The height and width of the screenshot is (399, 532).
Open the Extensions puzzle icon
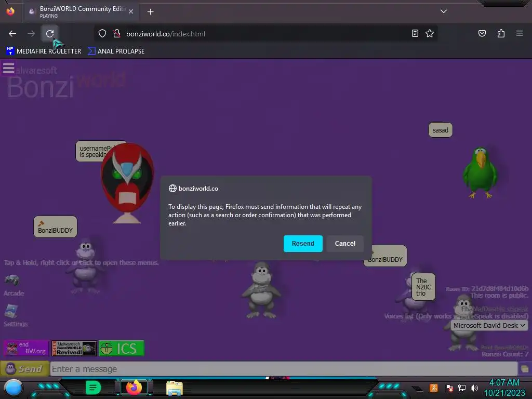coord(501,33)
